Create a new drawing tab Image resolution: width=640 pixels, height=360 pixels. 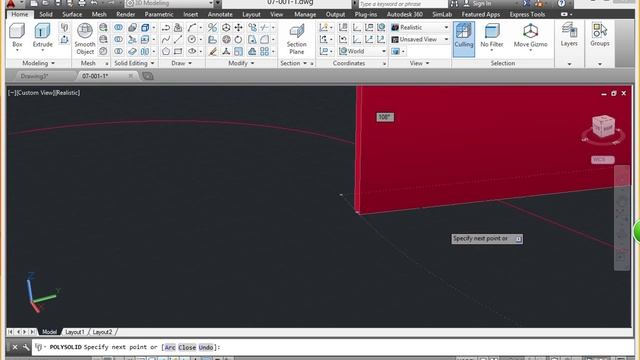coord(148,76)
